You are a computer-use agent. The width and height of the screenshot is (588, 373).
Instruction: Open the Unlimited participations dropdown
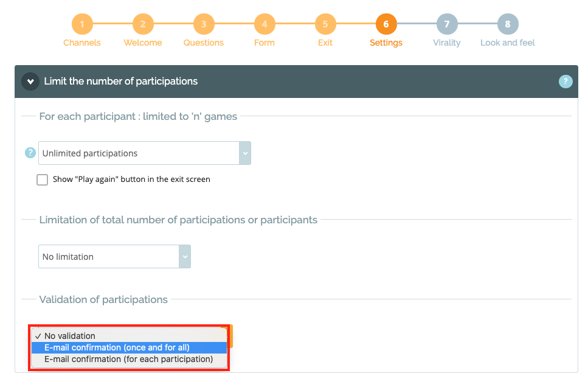[x=145, y=153]
